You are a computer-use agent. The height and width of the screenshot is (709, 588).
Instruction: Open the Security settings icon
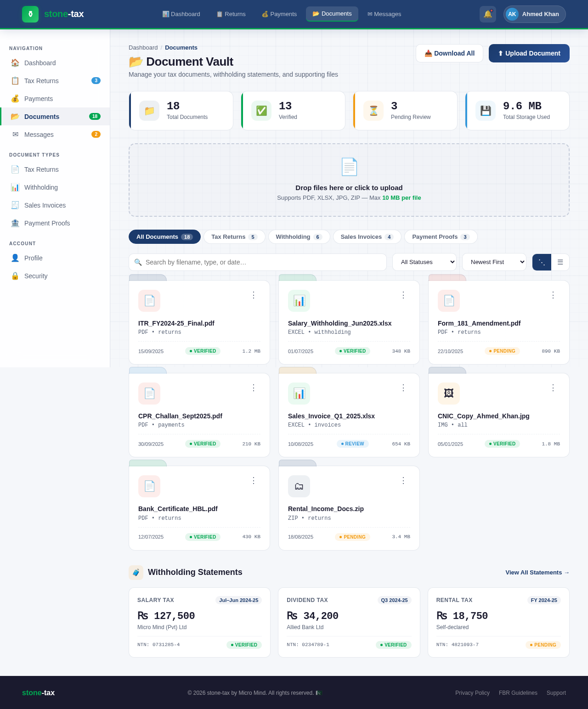pyautogui.click(x=15, y=276)
